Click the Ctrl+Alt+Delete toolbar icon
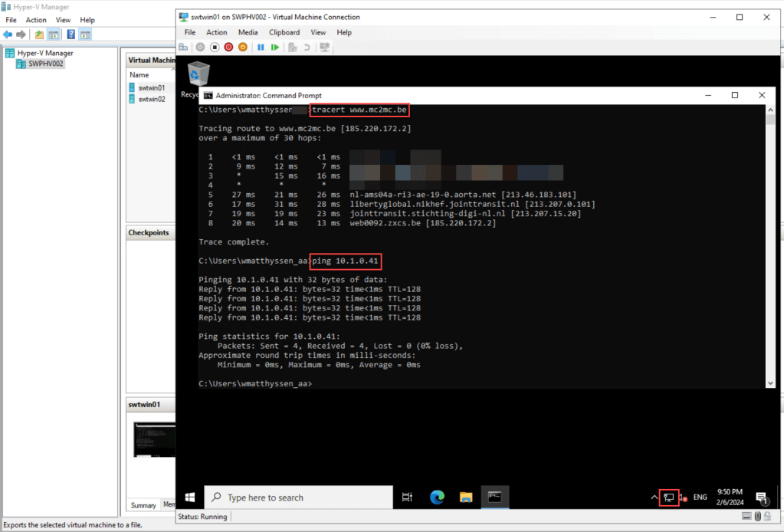Image resolution: width=784 pixels, height=532 pixels. pyautogui.click(x=183, y=48)
